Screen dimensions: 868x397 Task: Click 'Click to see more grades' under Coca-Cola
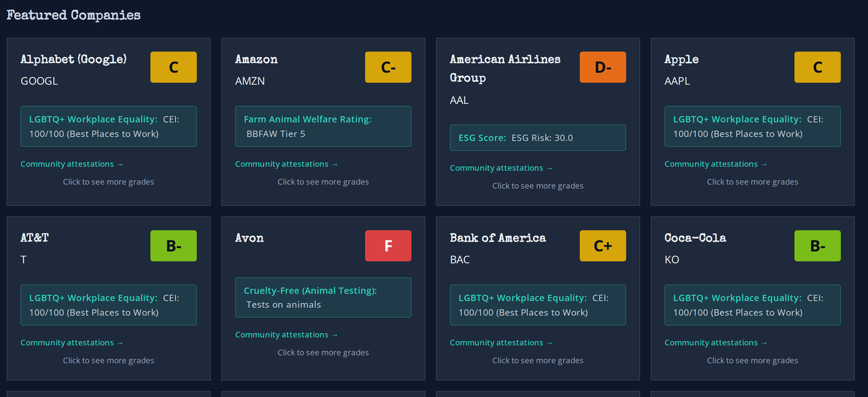(753, 360)
